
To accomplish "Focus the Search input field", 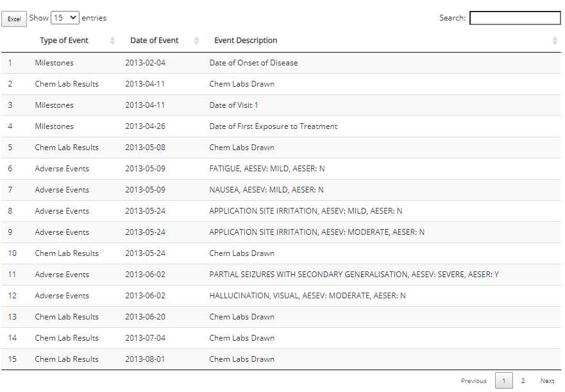I will click(515, 18).
